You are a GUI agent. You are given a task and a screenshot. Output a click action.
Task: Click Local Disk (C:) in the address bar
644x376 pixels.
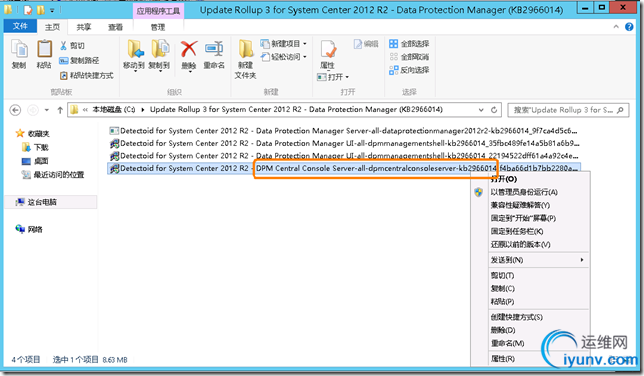pyautogui.click(x=113, y=110)
